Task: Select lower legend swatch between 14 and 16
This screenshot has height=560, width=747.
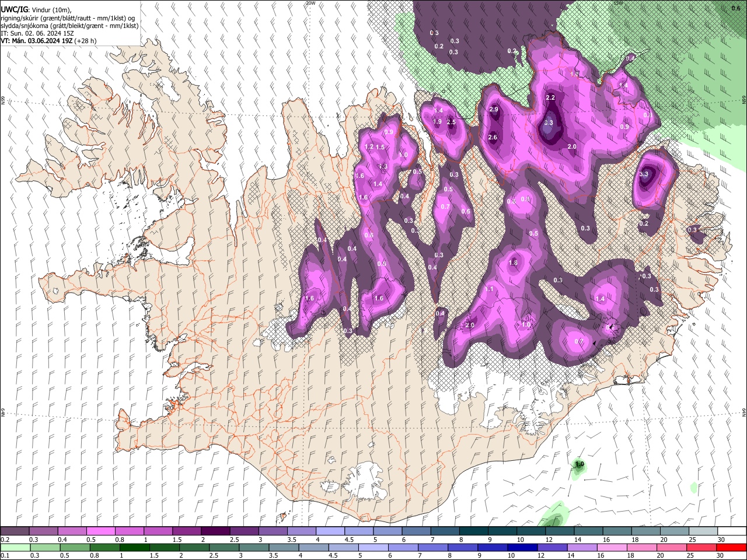Action: (x=582, y=547)
